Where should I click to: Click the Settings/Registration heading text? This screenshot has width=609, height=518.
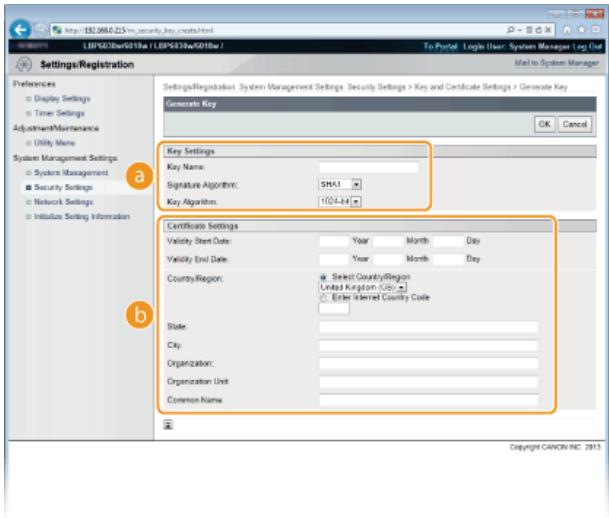pos(87,64)
